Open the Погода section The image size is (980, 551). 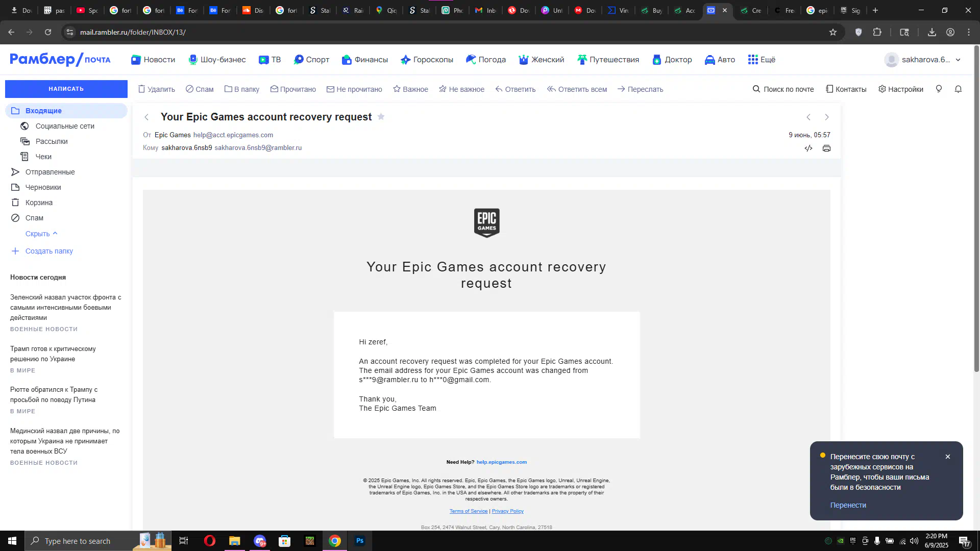pyautogui.click(x=486, y=60)
